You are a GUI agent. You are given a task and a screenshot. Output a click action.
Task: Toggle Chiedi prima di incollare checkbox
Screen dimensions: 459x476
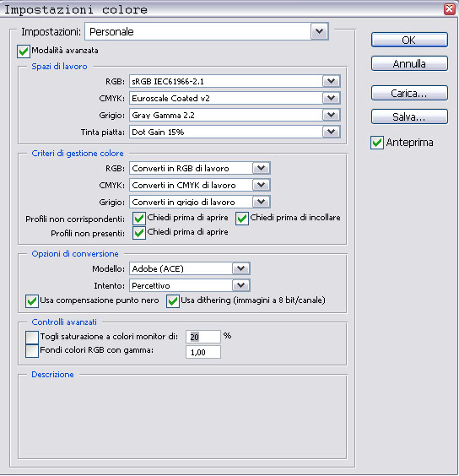coord(242,219)
